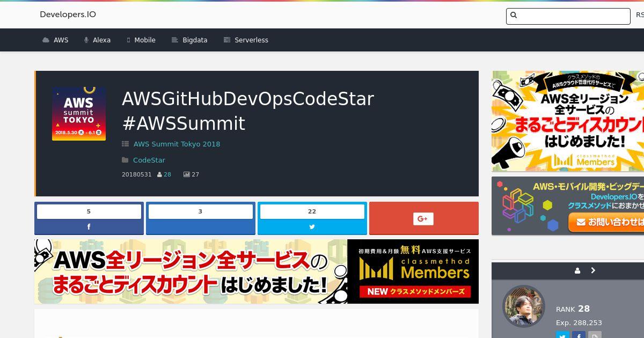Image resolution: width=644 pixels, height=338 pixels.
Task: Open the AWS Summit Tokyo 2018 series link
Action: pos(177,144)
